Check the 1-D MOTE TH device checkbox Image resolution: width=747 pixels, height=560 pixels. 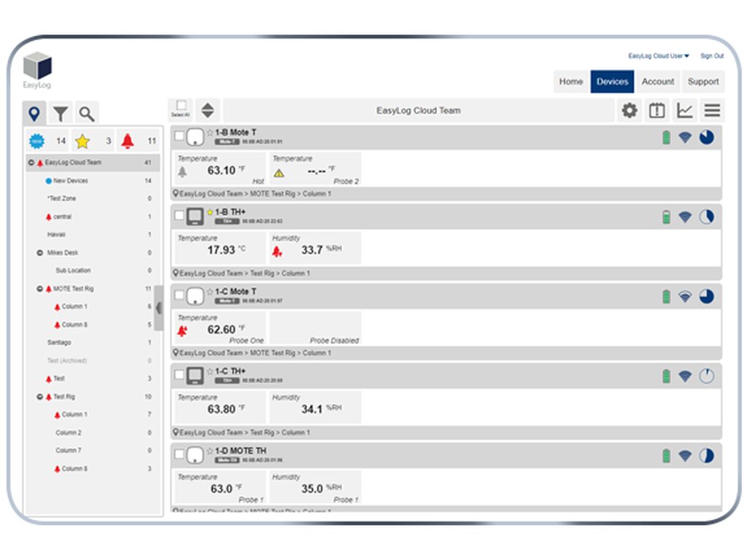[179, 454]
